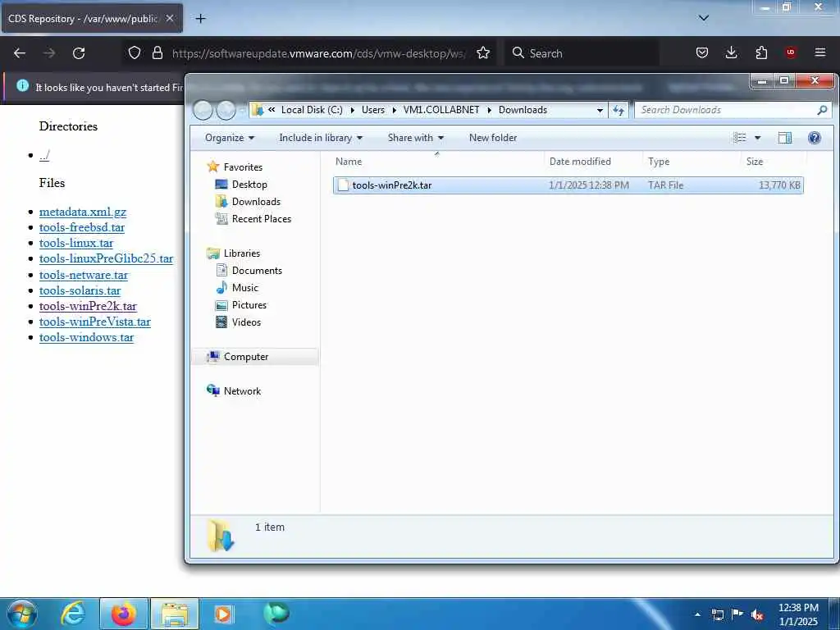The width and height of the screenshot is (840, 630).
Task: Download tools-solaris.tar link
Action: (80, 290)
